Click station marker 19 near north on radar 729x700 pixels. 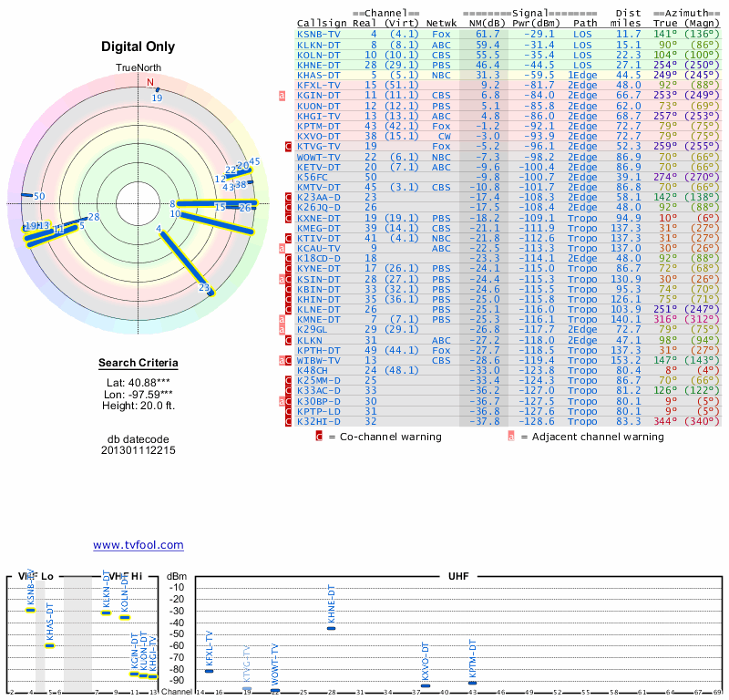tap(157, 97)
